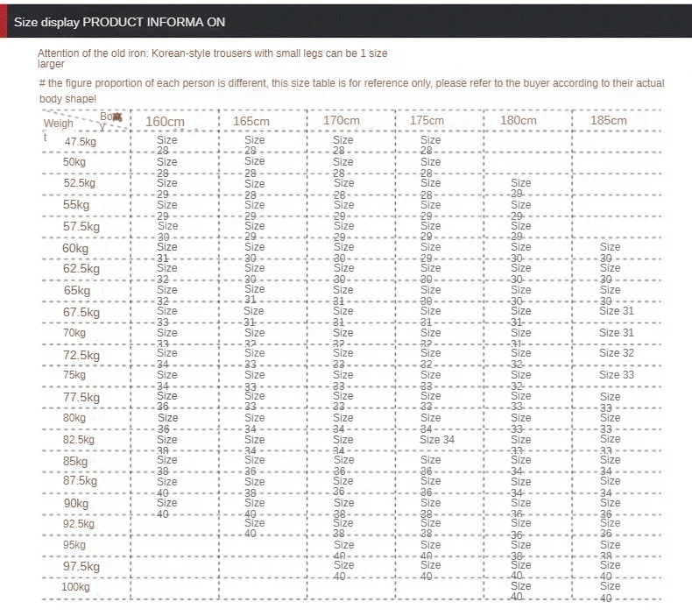Click the 100kg weight row label
This screenshot has width=692, height=616.
pyautogui.click(x=75, y=587)
